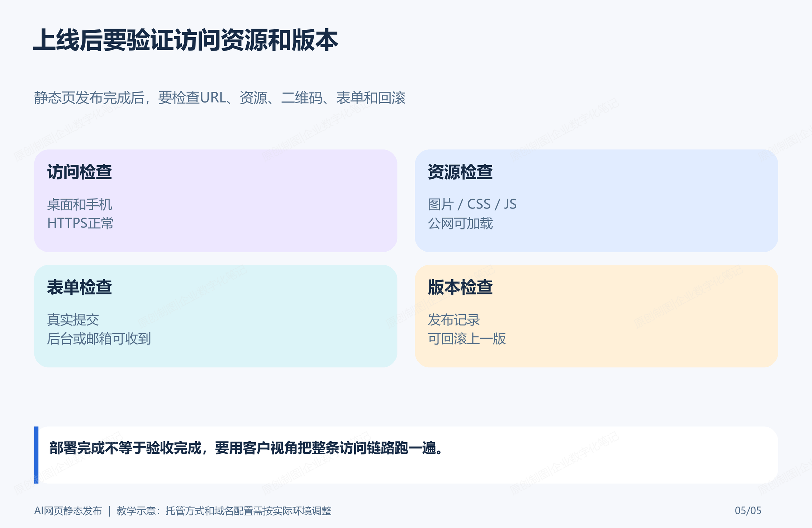Click the 表单检查 card heading
Viewport: 812px width, 528px height.
pyautogui.click(x=80, y=287)
